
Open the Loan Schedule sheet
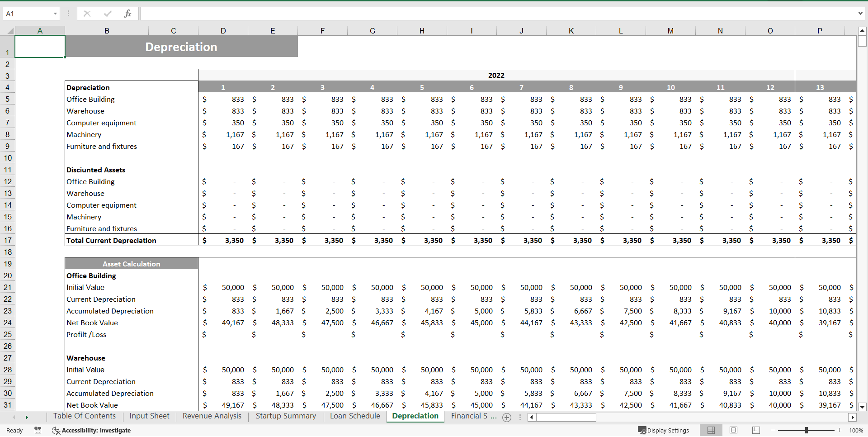[x=355, y=416]
